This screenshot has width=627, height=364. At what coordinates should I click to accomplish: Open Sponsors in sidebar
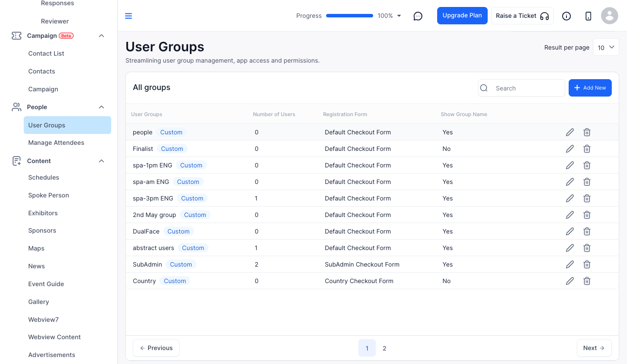(42, 230)
